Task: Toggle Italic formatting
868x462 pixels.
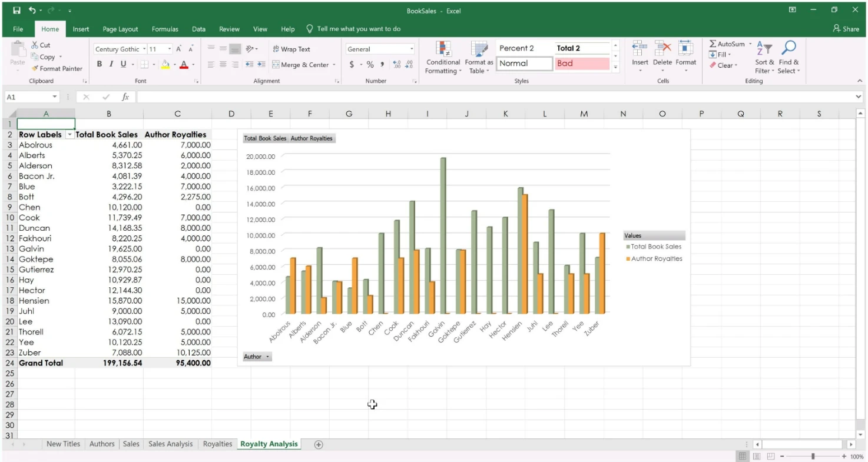Action: click(112, 65)
